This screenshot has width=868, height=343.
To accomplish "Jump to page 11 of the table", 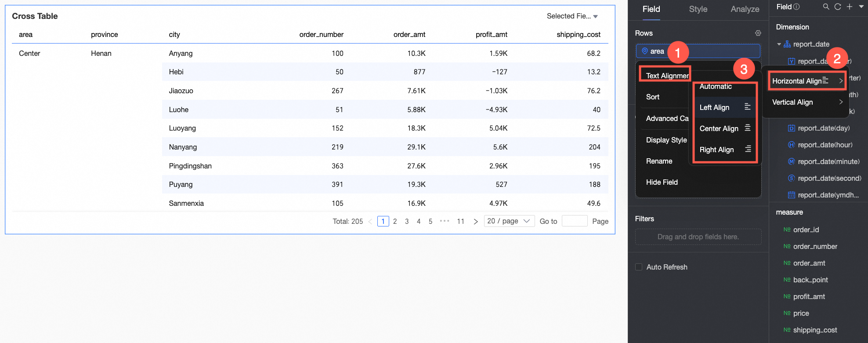I will point(460,221).
